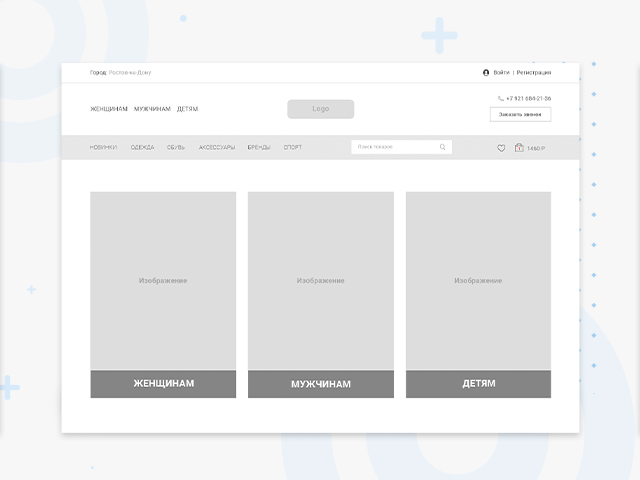Click phone number +7 921 684-21-36
The height and width of the screenshot is (480, 640).
point(529,98)
